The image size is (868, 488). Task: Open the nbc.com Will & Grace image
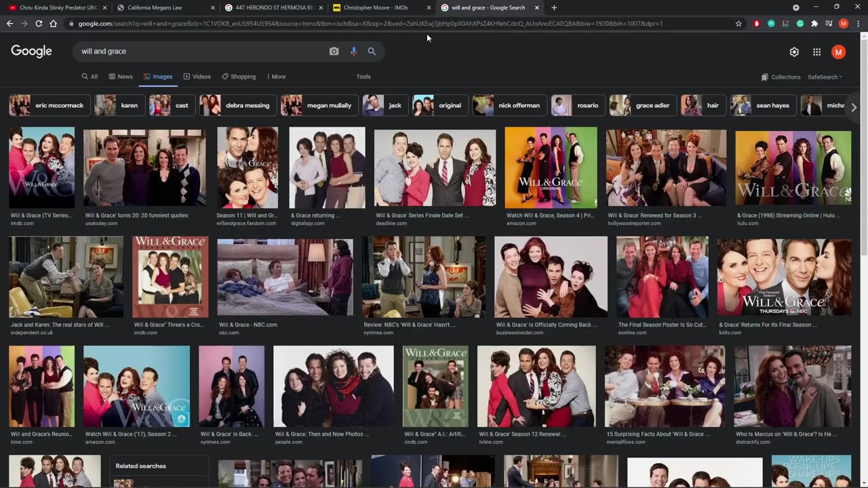pyautogui.click(x=285, y=277)
